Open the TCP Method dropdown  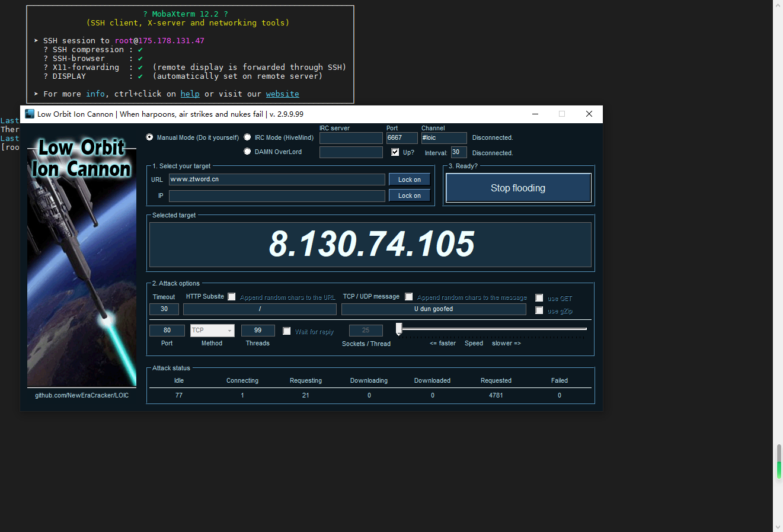[212, 331]
